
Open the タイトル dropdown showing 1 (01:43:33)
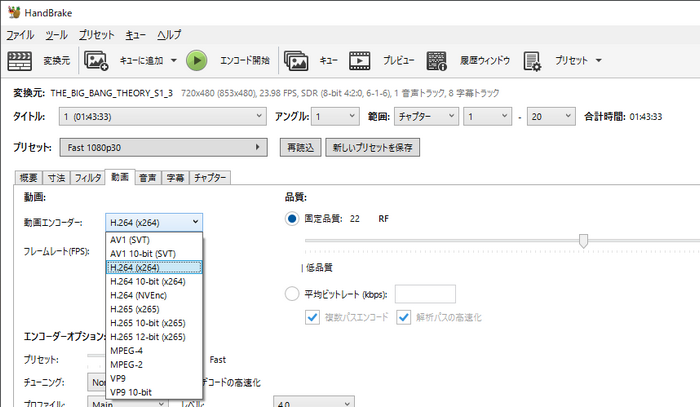(162, 116)
